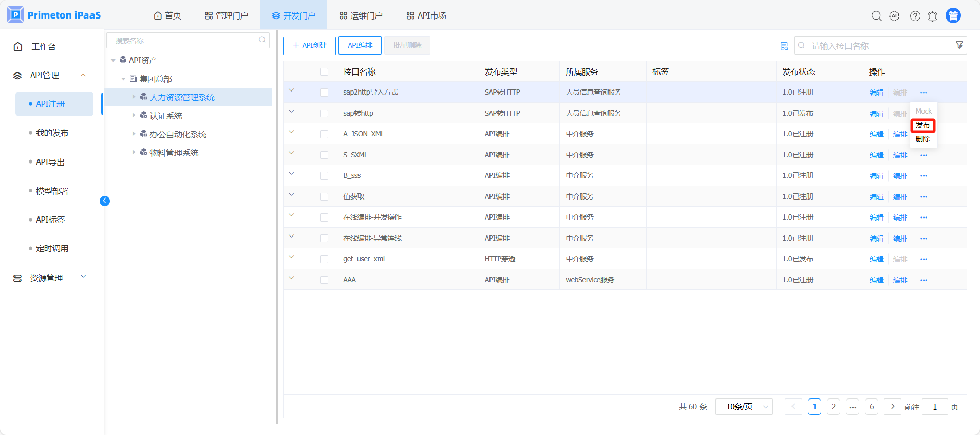The image size is (980, 435).
Task: Select the checkbox for get_user_xml row
Action: 324,259
